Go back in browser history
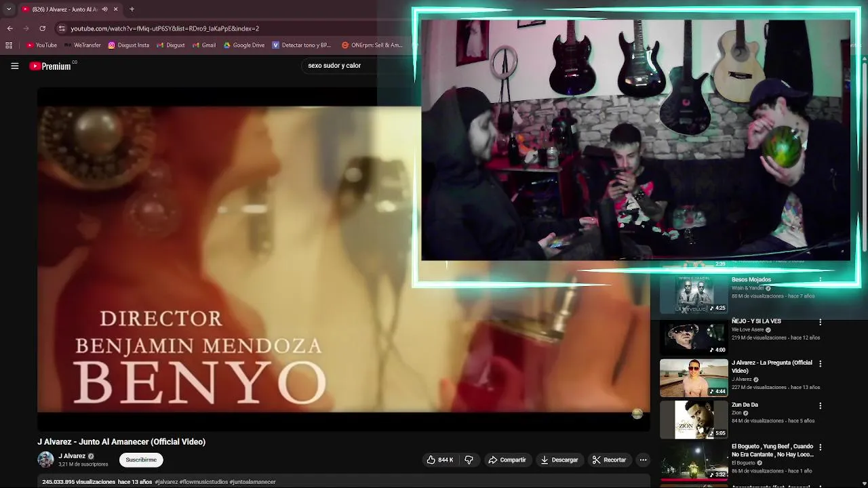 pos(9,28)
